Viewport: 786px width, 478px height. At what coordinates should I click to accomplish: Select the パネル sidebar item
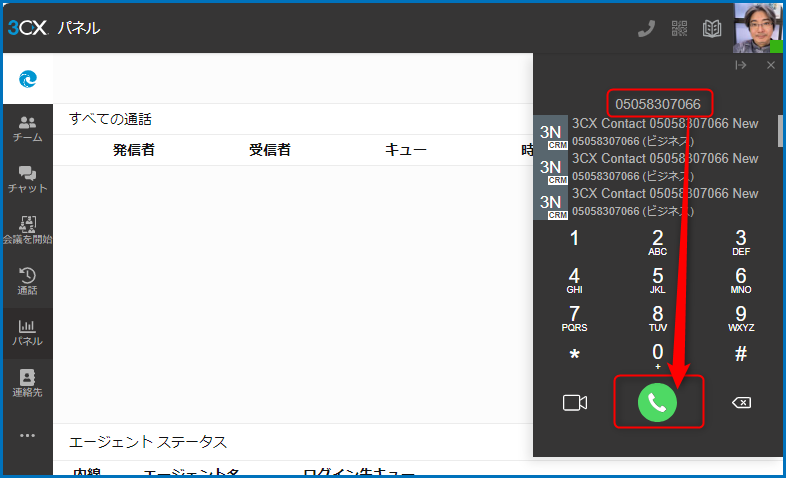[28, 333]
